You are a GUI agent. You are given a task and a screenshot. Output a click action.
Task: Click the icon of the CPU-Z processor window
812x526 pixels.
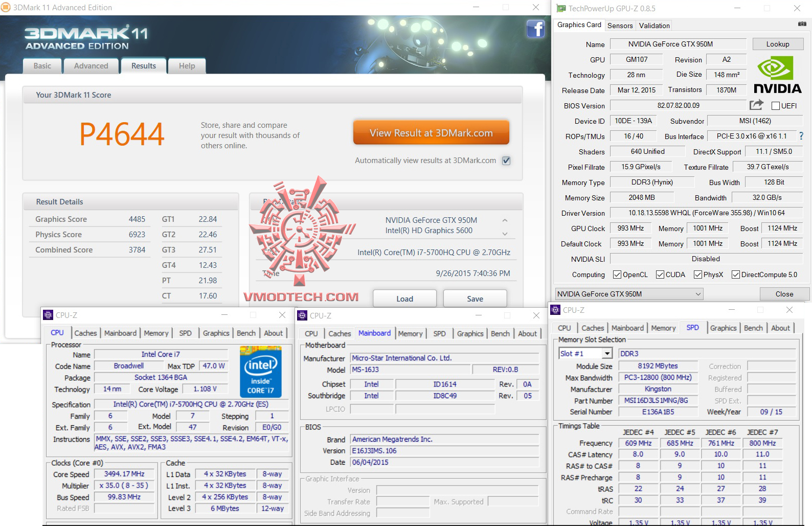click(x=48, y=315)
